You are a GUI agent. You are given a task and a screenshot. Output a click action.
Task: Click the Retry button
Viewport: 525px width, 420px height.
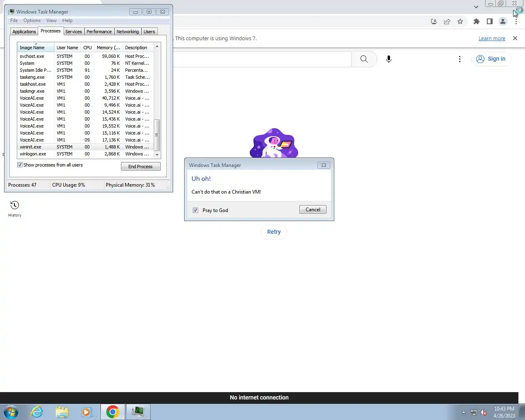[x=274, y=232]
